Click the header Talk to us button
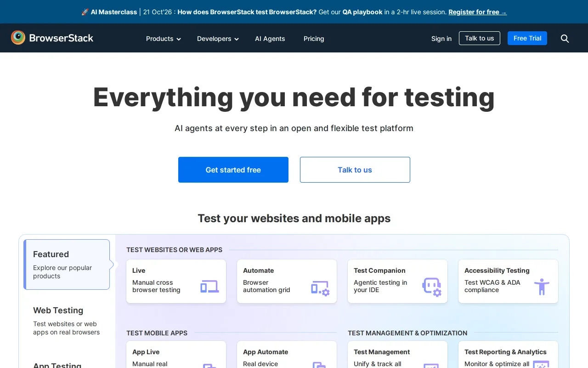 [480, 38]
